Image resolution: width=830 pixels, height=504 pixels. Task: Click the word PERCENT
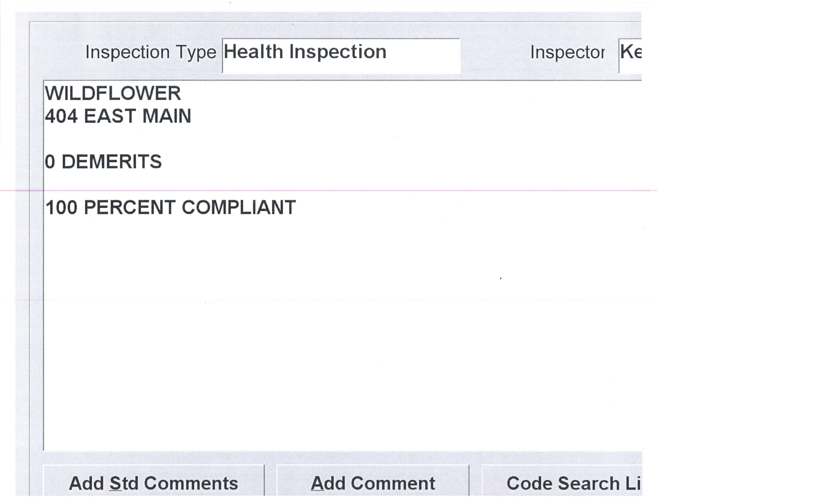point(130,208)
